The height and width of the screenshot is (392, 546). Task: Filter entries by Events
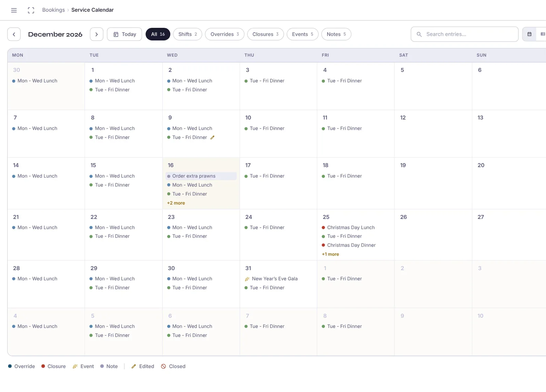[x=302, y=34]
